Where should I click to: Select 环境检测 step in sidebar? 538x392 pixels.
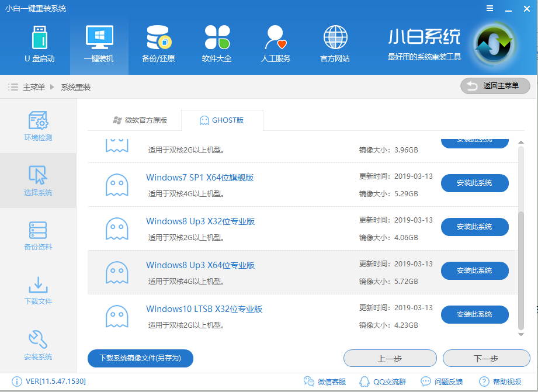(x=38, y=126)
